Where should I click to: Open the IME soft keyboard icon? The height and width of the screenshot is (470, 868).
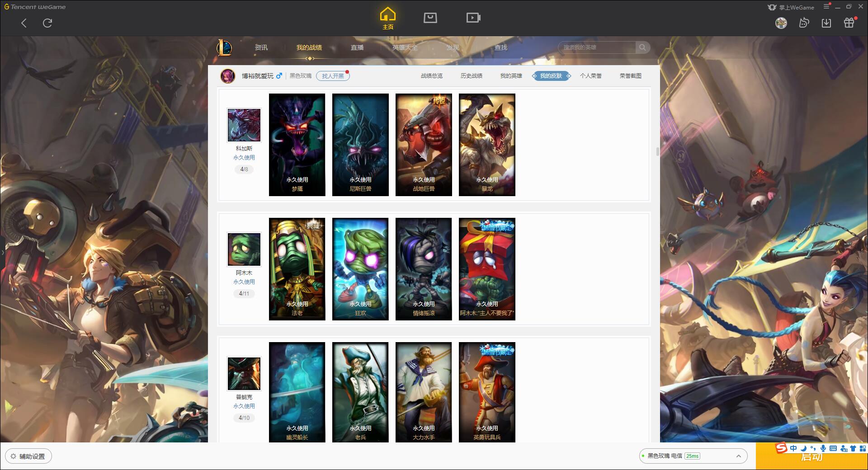point(833,448)
